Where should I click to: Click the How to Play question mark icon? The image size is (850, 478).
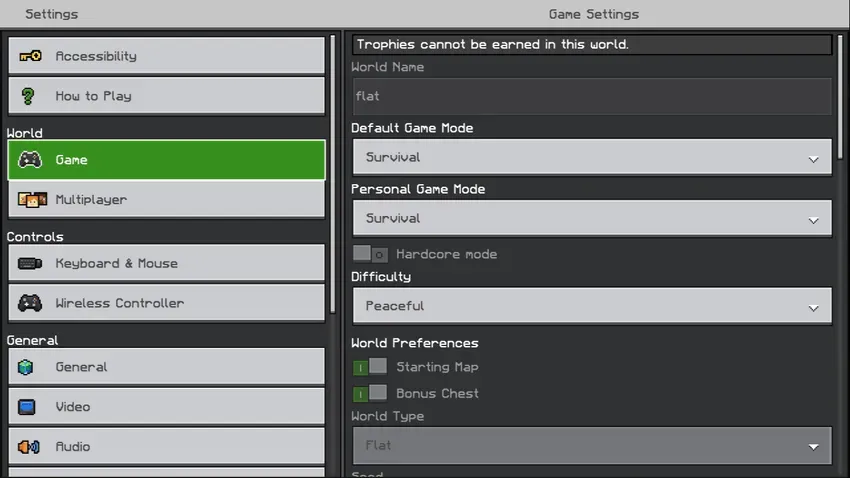pos(28,96)
